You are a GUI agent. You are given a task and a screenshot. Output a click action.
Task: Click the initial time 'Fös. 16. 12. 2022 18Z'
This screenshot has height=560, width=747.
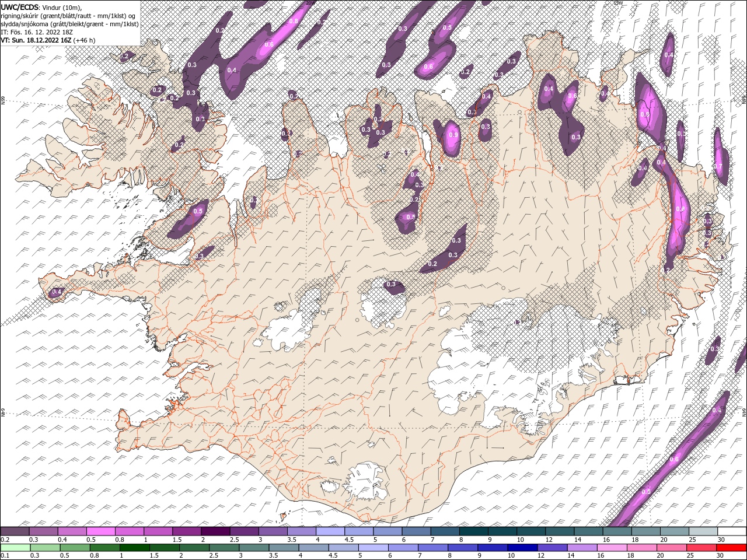point(41,32)
